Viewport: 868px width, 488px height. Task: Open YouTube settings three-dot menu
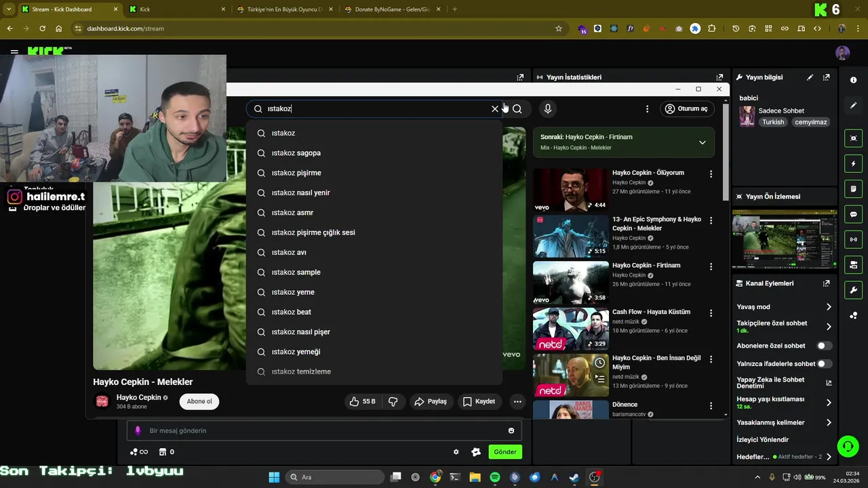point(647,108)
